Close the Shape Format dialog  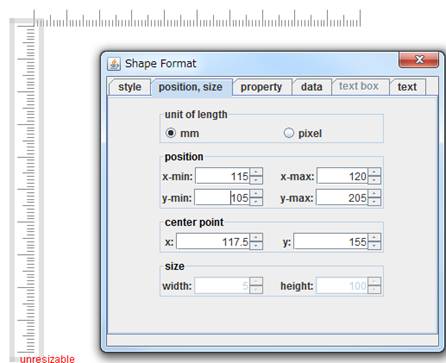coord(419,60)
